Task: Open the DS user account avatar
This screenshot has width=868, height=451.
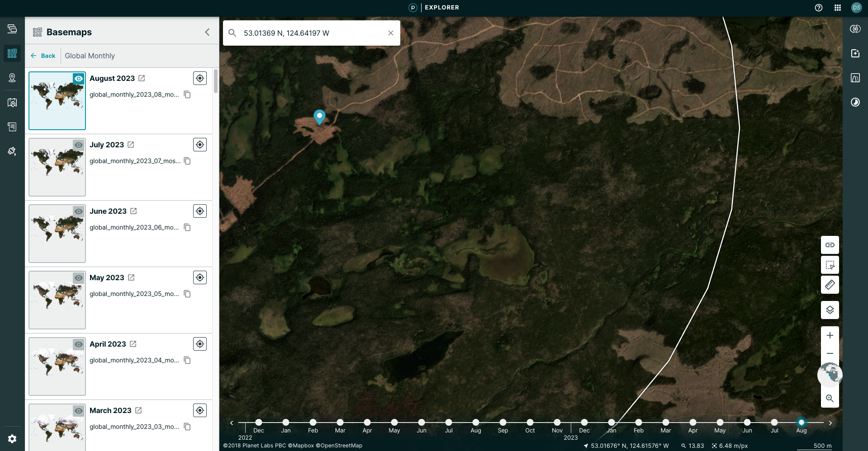Action: [x=856, y=8]
